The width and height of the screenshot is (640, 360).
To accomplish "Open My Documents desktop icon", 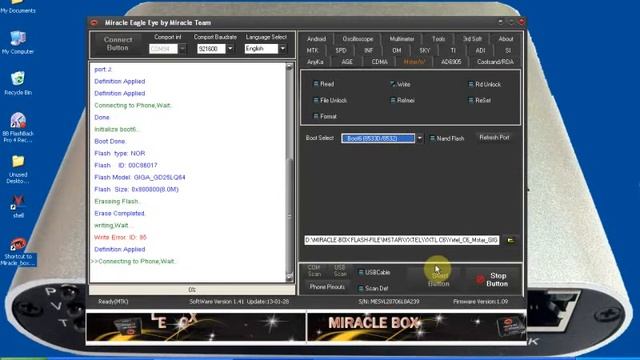I will click(18, 7).
